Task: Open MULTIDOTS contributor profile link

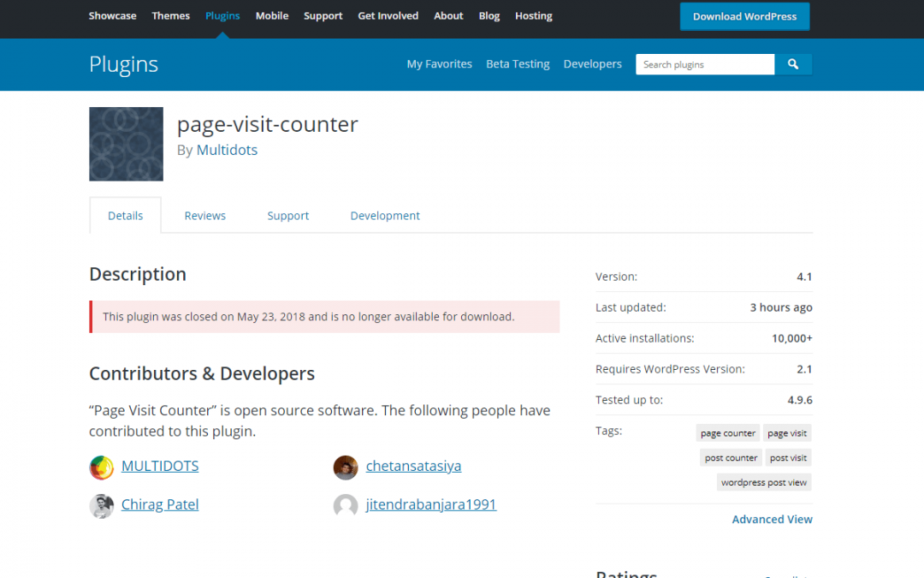Action: [x=160, y=466]
